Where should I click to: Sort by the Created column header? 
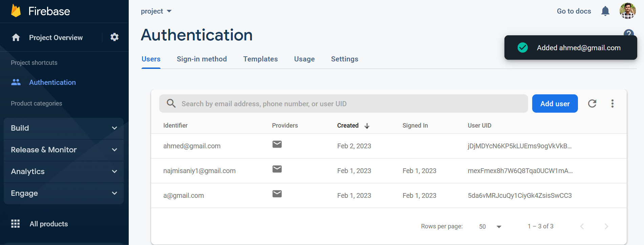pos(348,126)
